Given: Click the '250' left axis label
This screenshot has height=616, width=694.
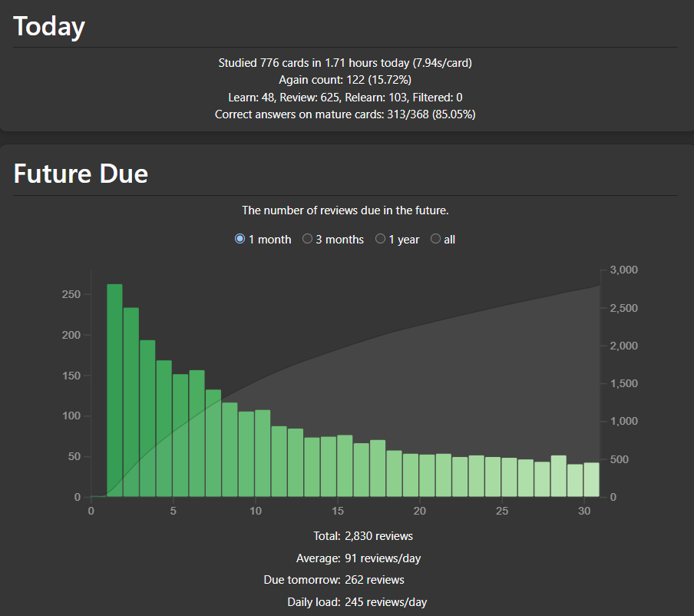Looking at the screenshot, I should pos(71,294).
